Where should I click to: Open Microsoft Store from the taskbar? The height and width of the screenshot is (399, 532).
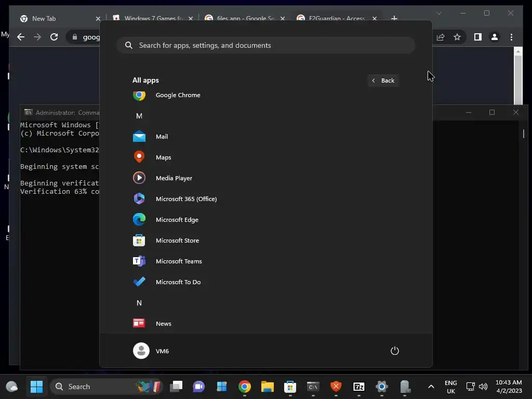click(x=290, y=387)
